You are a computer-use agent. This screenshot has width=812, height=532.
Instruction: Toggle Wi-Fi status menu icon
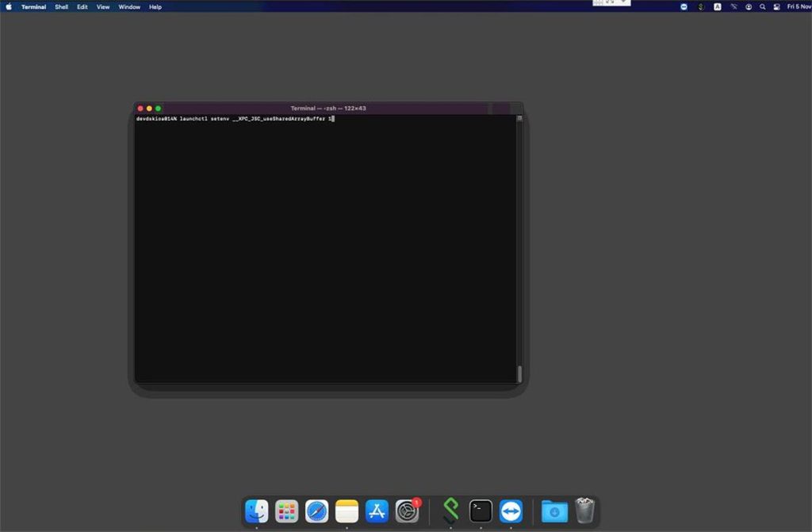point(733,6)
